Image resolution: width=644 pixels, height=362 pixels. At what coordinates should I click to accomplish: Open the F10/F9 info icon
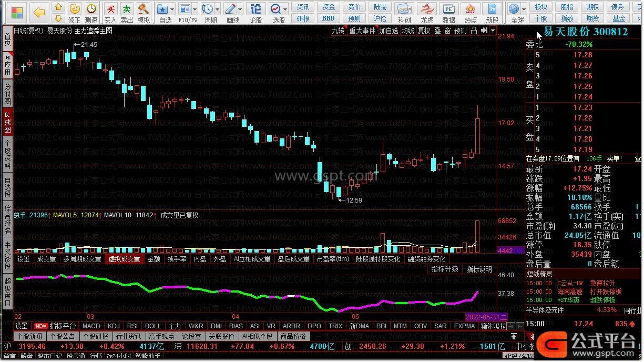click(184, 8)
